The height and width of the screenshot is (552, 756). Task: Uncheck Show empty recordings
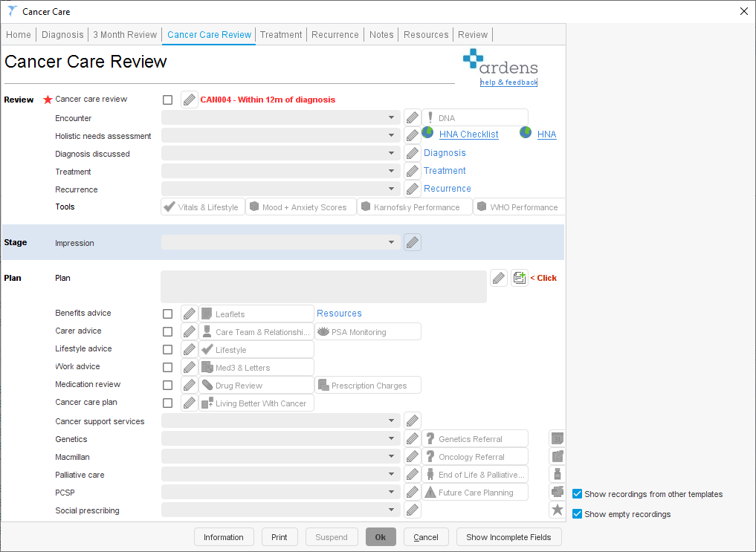point(577,513)
